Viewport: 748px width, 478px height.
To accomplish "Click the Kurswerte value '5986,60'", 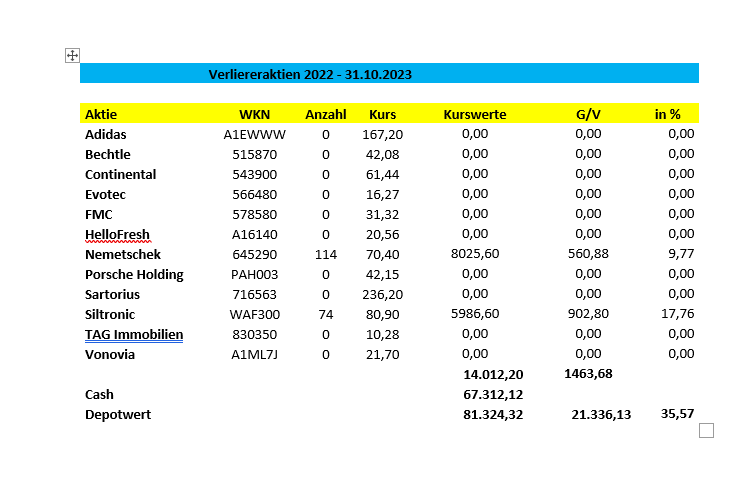I will click(475, 314).
